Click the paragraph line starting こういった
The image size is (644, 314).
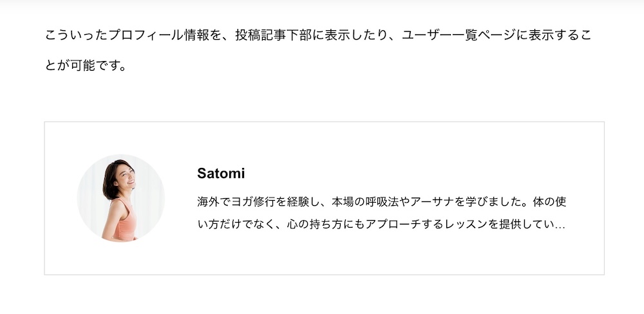(x=318, y=35)
